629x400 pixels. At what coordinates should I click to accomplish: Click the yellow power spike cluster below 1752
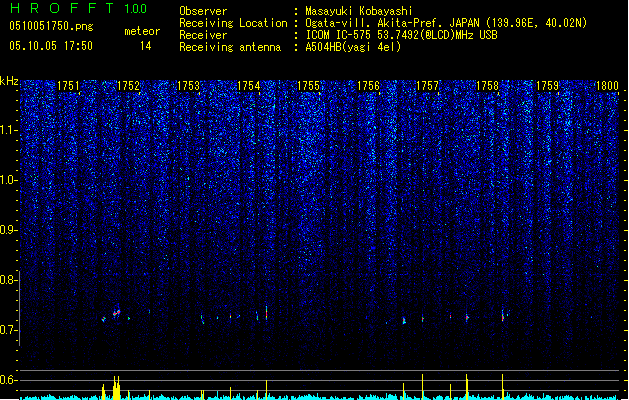tap(116, 388)
